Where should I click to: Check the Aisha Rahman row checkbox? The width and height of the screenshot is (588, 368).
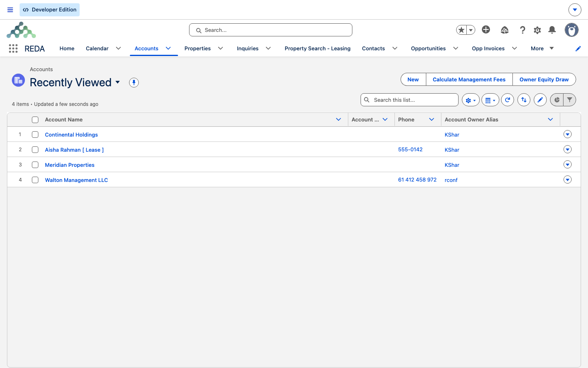pos(35,150)
